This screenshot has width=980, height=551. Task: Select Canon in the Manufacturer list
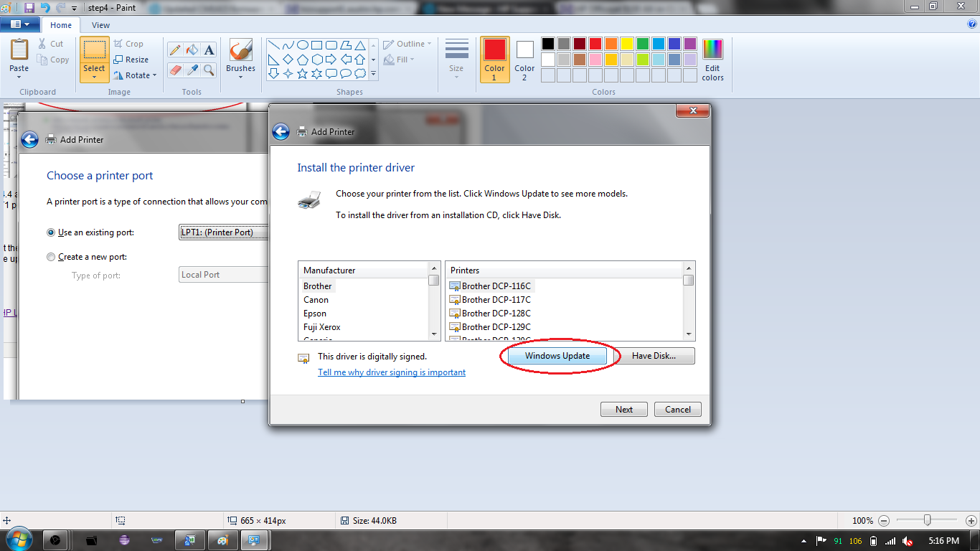pyautogui.click(x=316, y=300)
